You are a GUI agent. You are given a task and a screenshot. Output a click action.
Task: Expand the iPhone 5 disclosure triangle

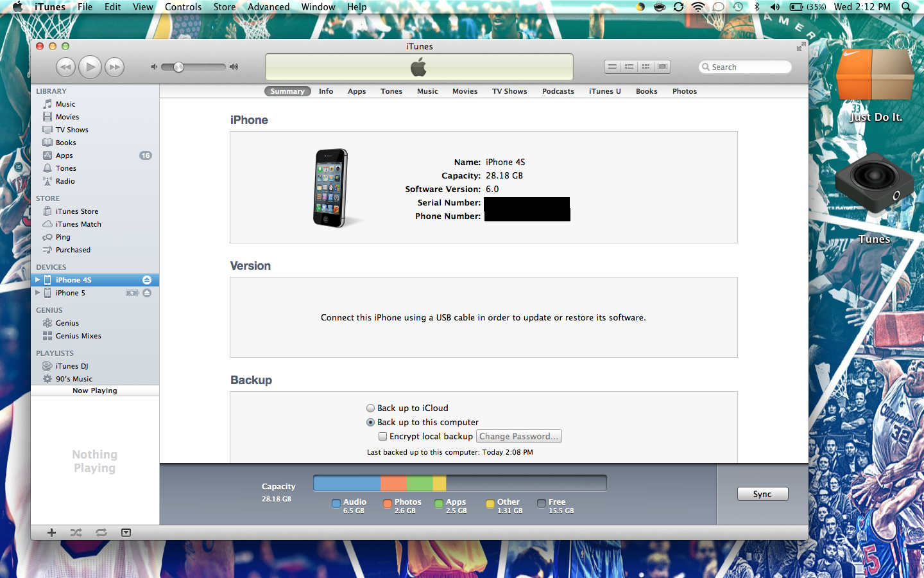(37, 293)
